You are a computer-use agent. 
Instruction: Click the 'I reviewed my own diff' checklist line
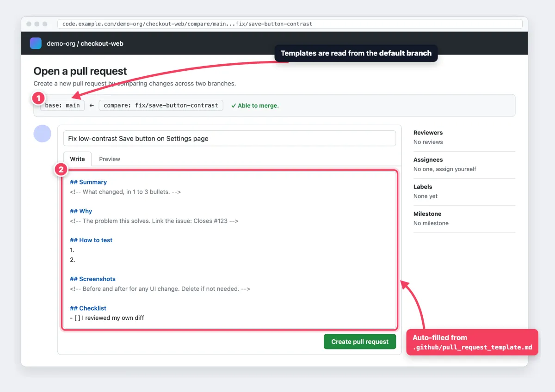[x=107, y=318]
